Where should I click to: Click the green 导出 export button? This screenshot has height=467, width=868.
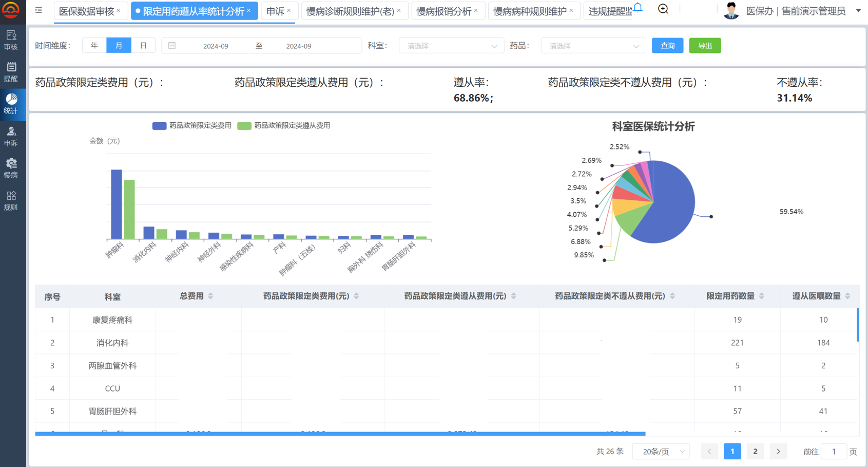pyautogui.click(x=705, y=46)
